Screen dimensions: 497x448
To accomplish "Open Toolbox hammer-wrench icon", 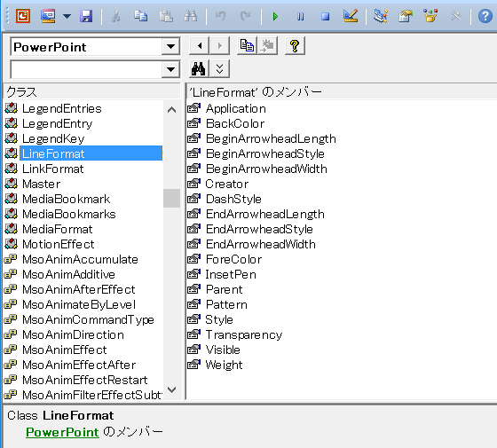I will (x=455, y=16).
